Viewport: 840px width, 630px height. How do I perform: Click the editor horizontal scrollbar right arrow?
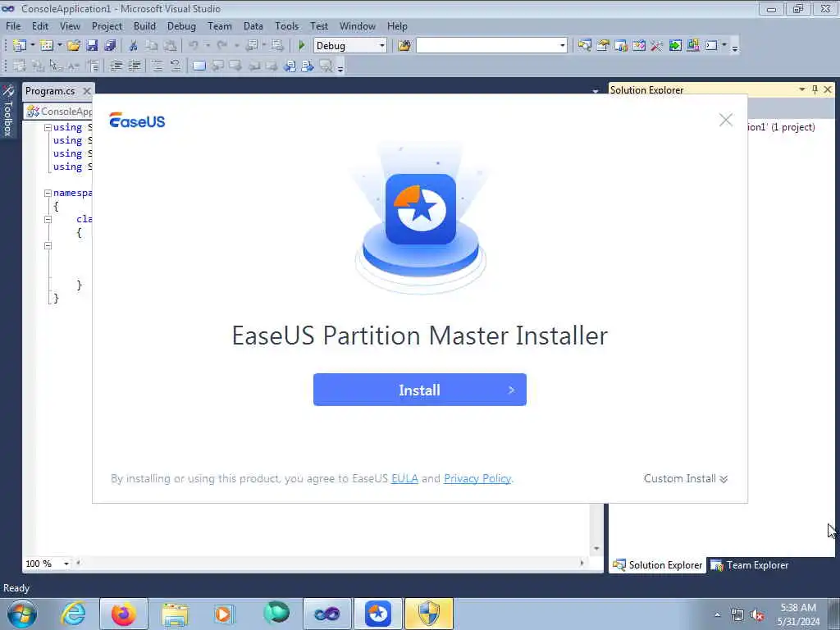(x=582, y=563)
